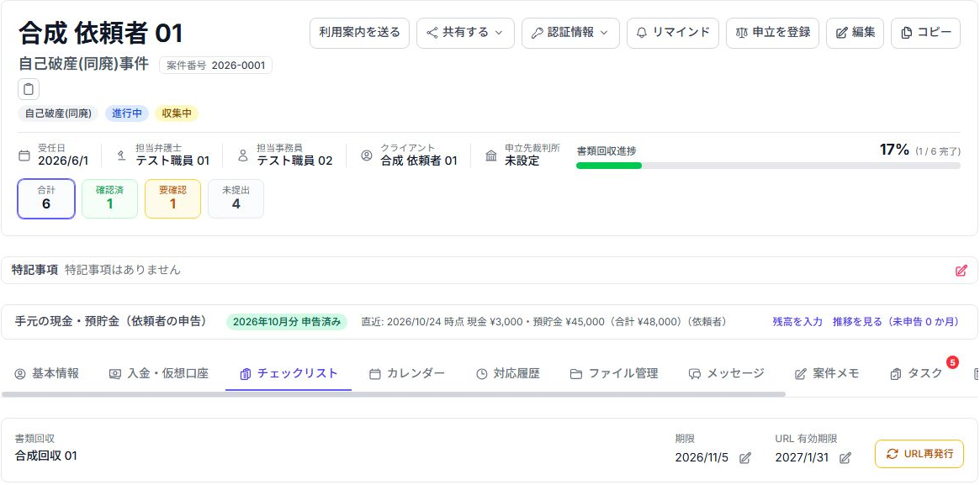Switch to 対応履歴 tab
Image resolution: width=980 pixels, height=485 pixels.
507,374
